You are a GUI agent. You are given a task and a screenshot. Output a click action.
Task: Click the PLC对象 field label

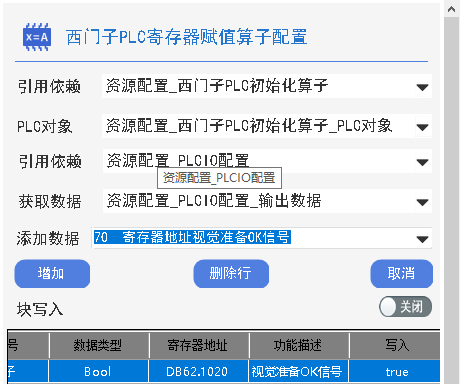point(45,127)
